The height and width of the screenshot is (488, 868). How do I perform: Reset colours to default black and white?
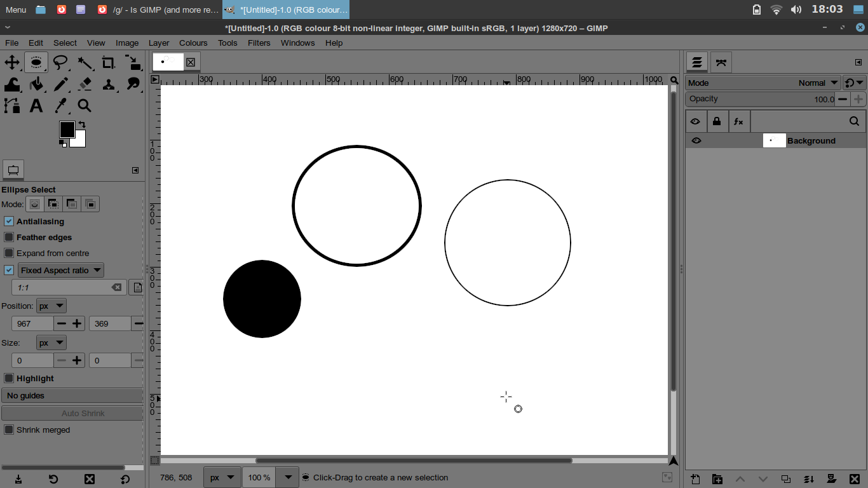(63, 143)
